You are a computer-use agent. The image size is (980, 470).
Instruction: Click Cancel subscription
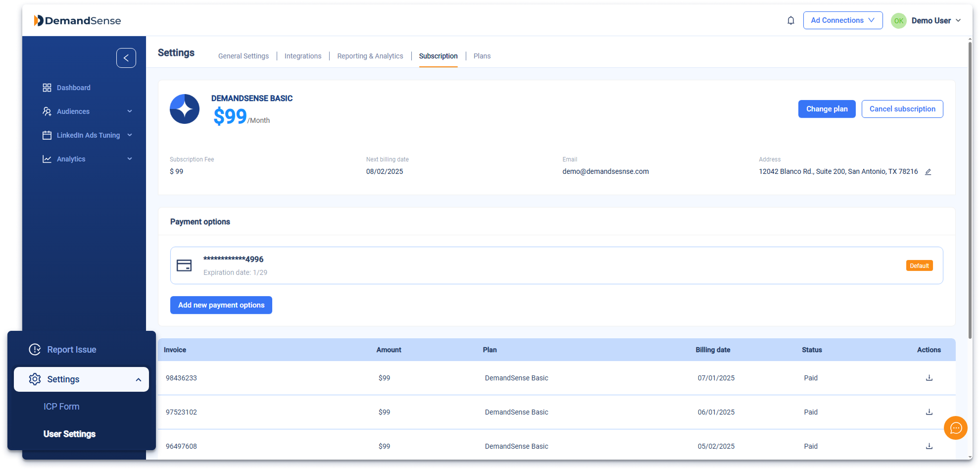pos(902,109)
